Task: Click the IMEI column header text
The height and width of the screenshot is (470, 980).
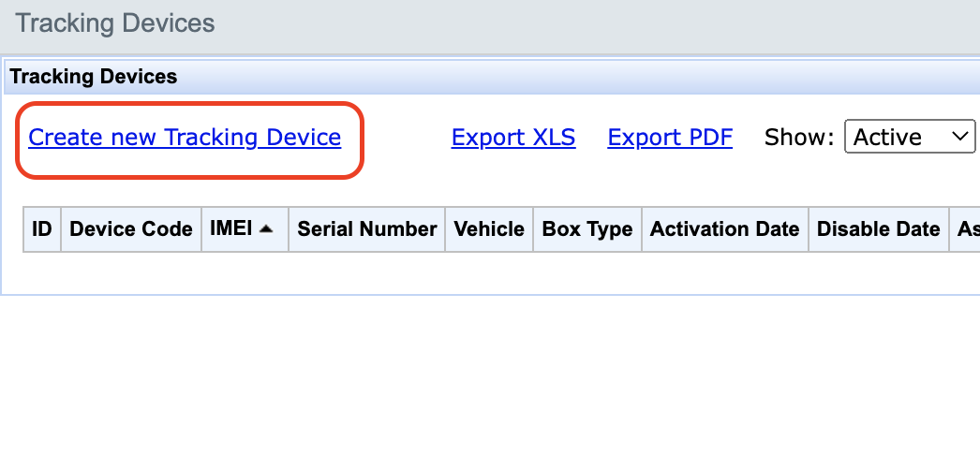Action: [x=231, y=228]
